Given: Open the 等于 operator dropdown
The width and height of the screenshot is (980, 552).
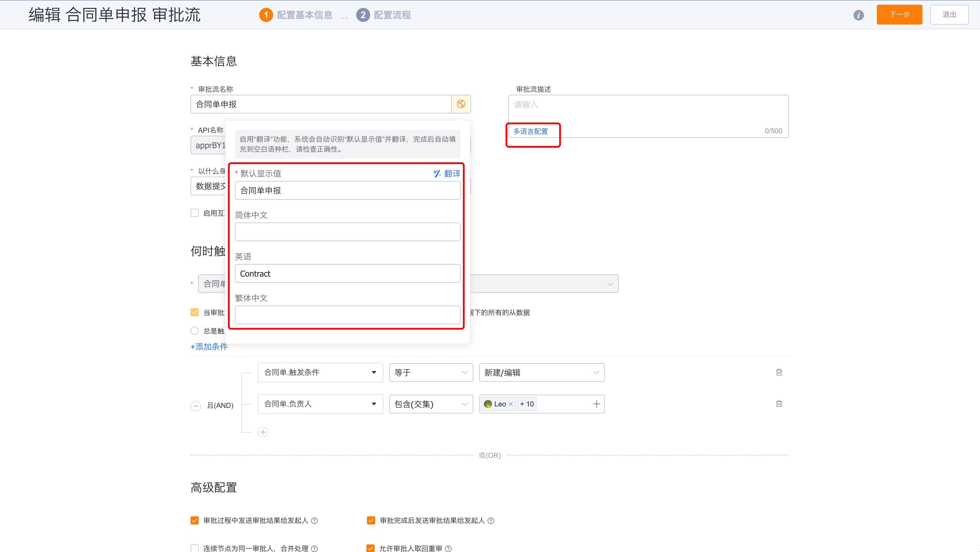Looking at the screenshot, I should 431,372.
